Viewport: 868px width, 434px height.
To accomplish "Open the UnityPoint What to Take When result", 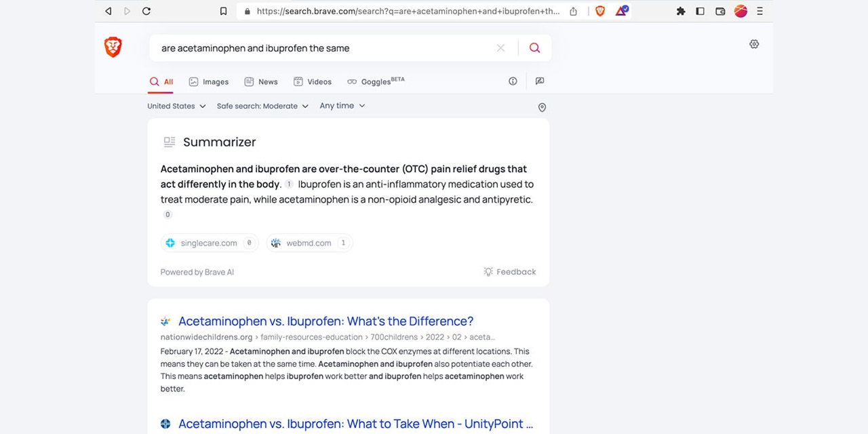I will (x=355, y=424).
